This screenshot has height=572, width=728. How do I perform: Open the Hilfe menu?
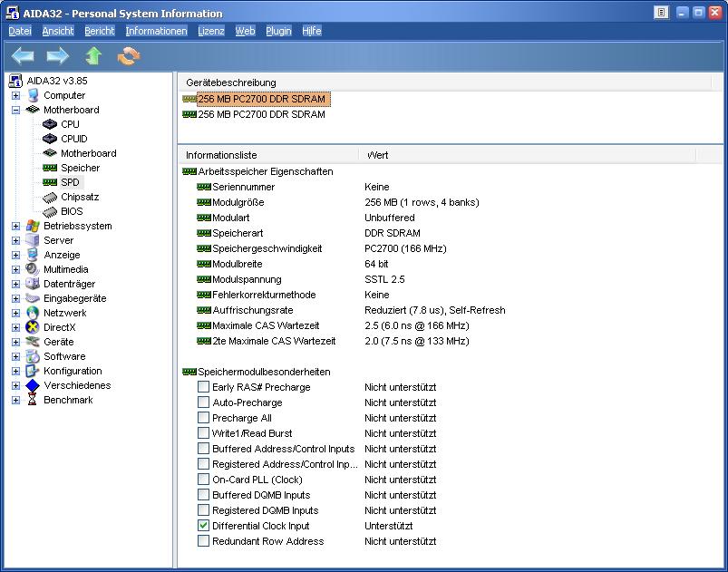point(312,31)
